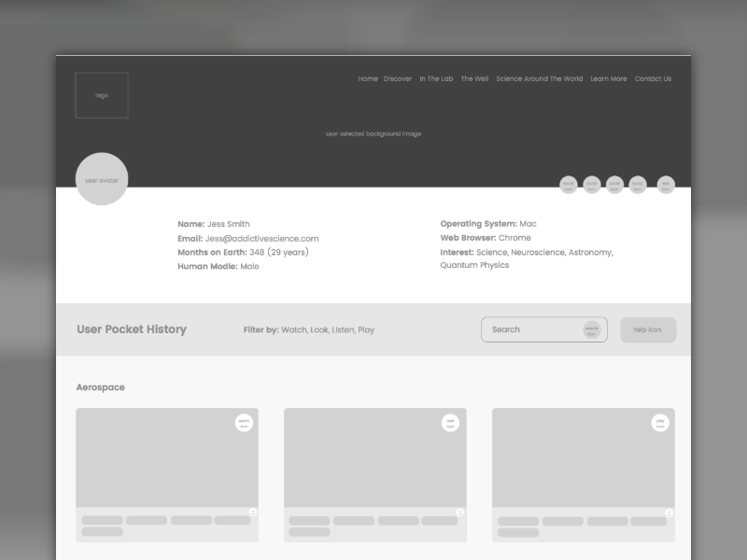Go to Science Around The World page

tap(539, 79)
